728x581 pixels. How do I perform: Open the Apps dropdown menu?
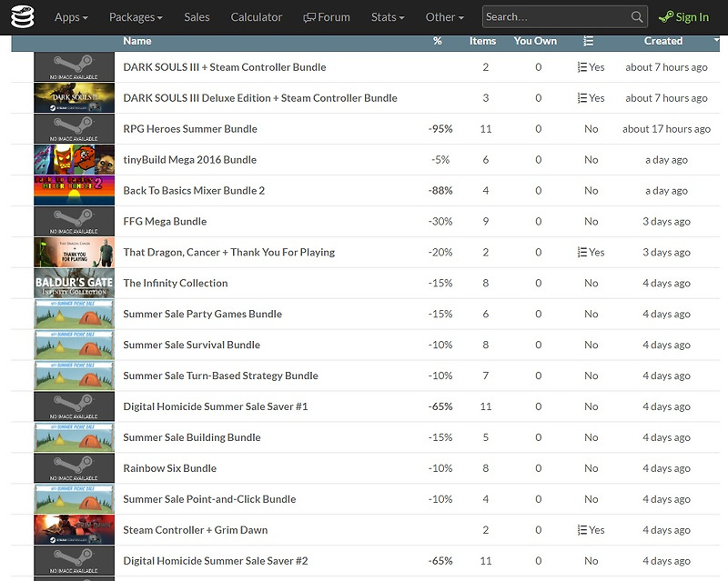pos(71,17)
